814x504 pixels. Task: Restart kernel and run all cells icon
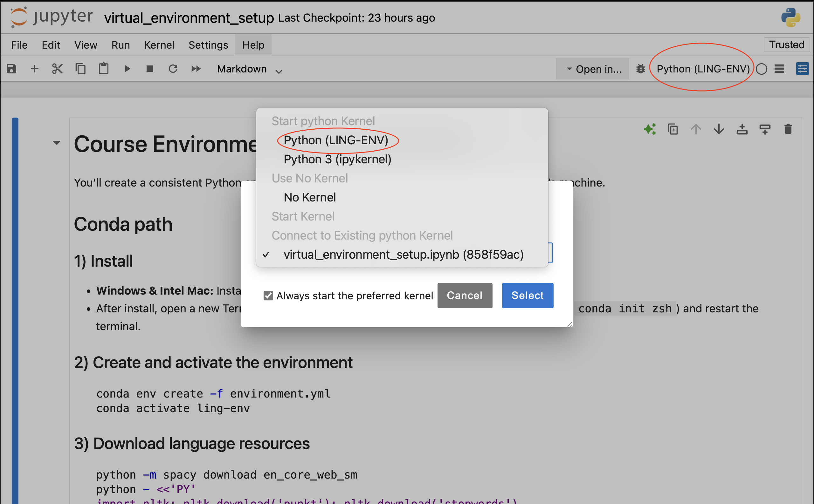(196, 69)
